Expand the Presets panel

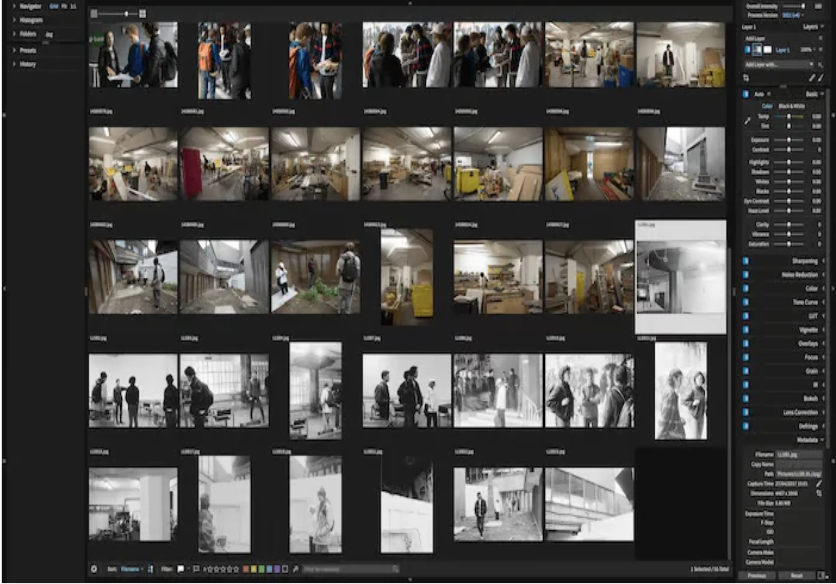pyautogui.click(x=14, y=50)
